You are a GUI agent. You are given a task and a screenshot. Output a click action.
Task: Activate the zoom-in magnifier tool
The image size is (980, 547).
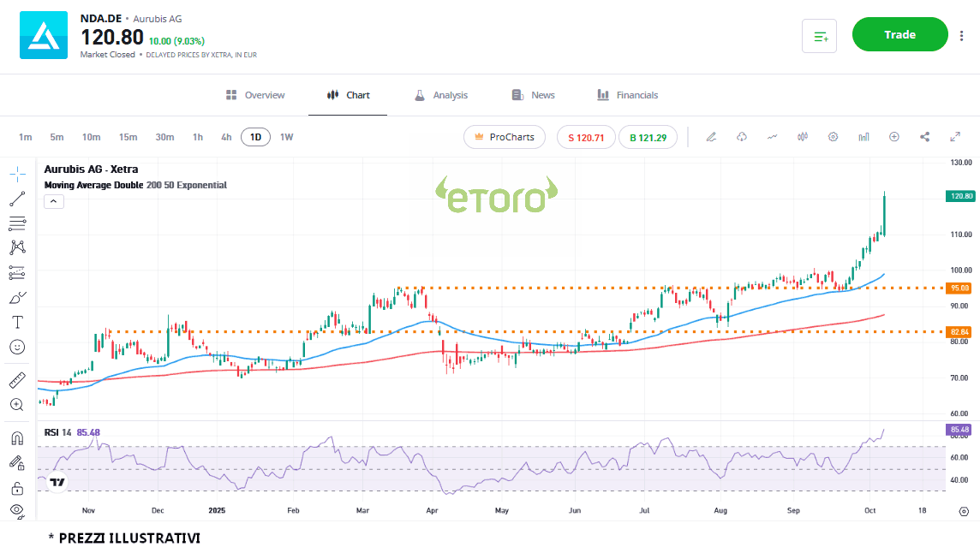pos(17,405)
